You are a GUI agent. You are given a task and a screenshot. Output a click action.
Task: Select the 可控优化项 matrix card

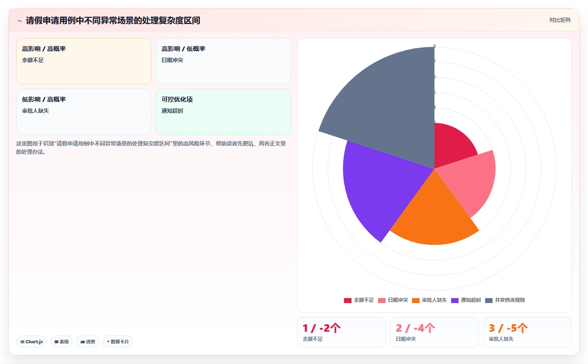tap(223, 112)
